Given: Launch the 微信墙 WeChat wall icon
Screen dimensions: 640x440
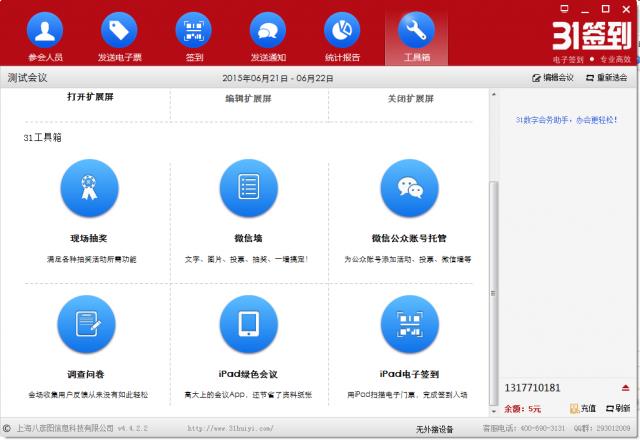Looking at the screenshot, I should 249,188.
